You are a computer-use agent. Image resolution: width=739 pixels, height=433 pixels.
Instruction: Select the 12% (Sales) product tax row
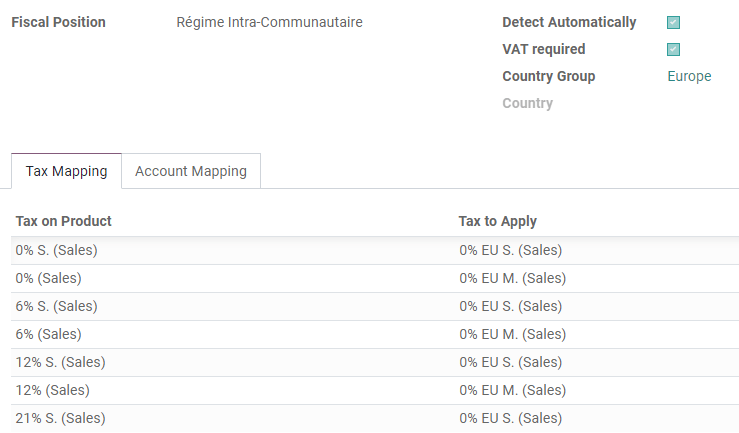coord(53,391)
